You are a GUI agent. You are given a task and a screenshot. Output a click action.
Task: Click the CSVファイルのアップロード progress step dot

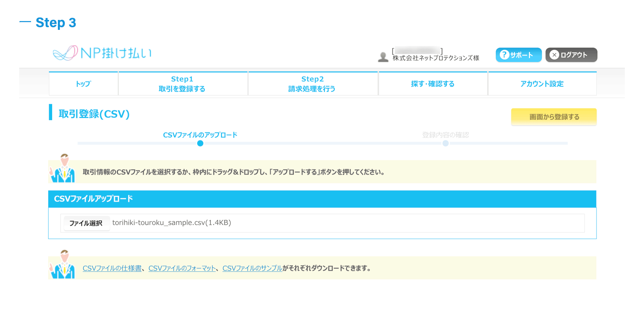pyautogui.click(x=200, y=143)
